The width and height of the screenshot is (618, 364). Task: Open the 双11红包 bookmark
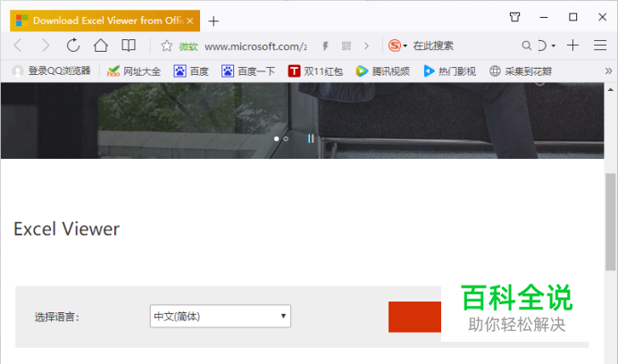point(315,71)
